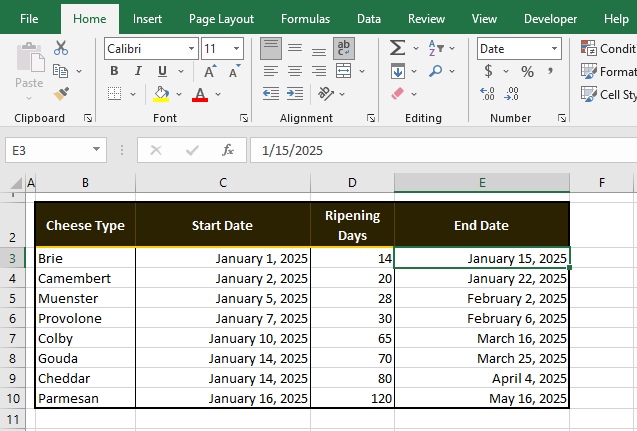This screenshot has width=637, height=431.
Task: Click the Cut scissors icon
Action: pyautogui.click(x=61, y=48)
